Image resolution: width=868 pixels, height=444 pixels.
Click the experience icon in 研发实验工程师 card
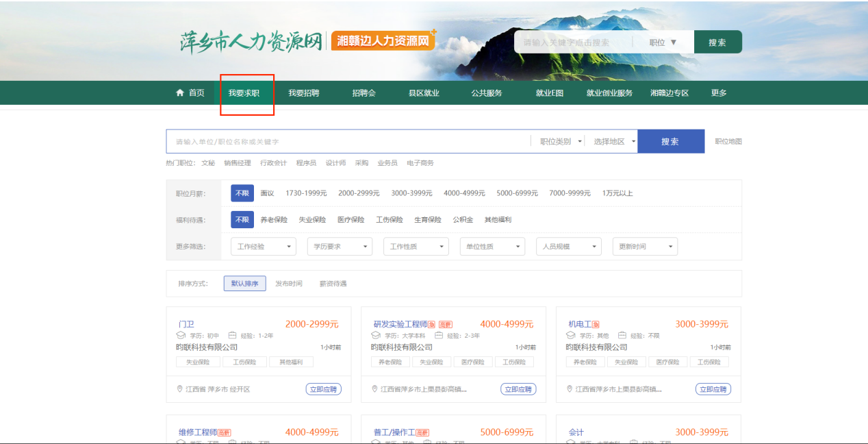[438, 336]
